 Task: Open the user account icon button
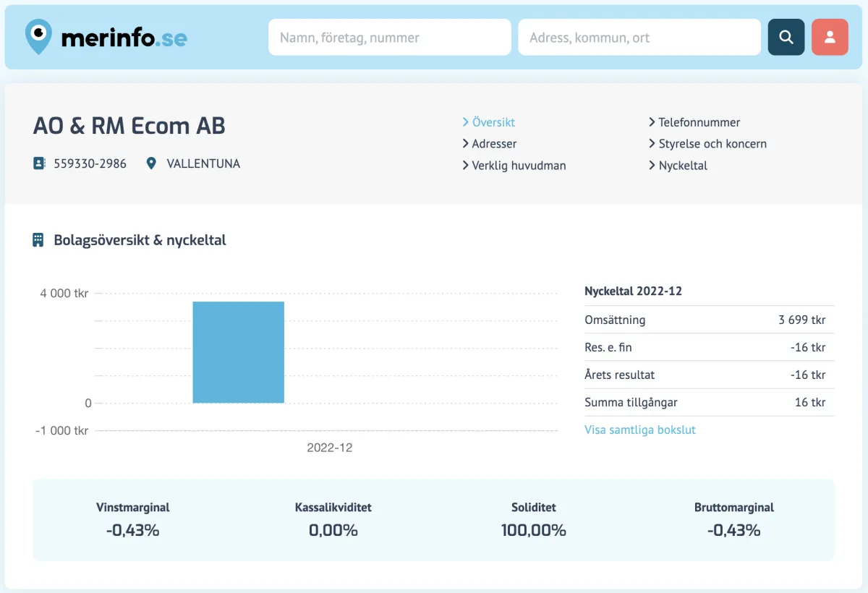[x=830, y=37]
